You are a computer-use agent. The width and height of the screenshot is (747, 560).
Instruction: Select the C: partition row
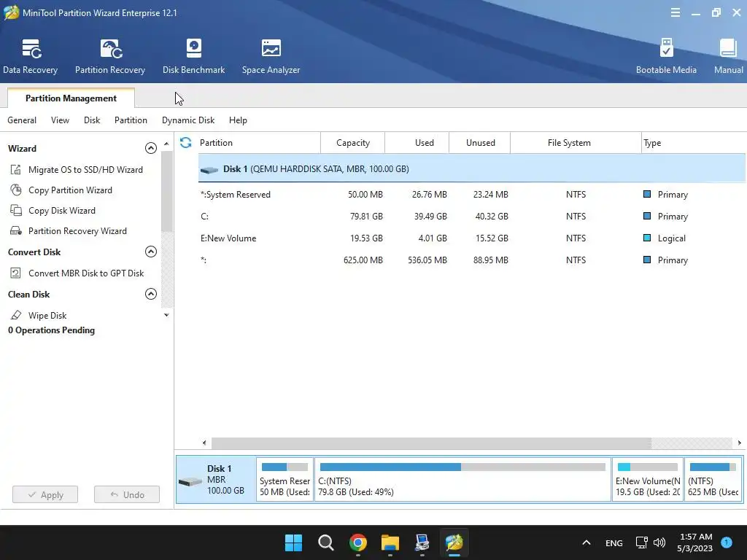[472, 216]
